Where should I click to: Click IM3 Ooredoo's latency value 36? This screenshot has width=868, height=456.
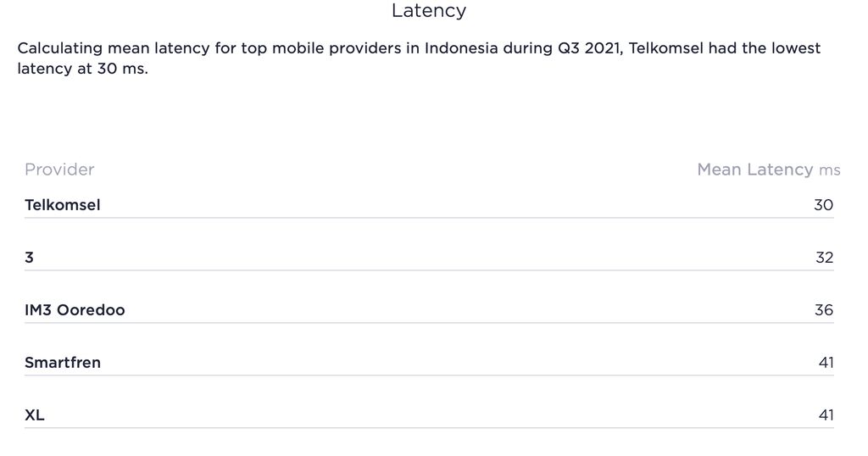click(x=824, y=310)
